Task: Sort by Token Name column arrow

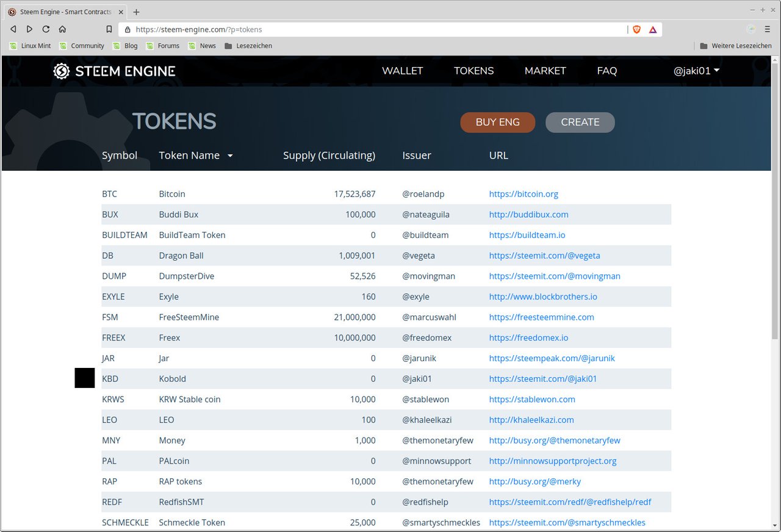Action: click(230, 156)
